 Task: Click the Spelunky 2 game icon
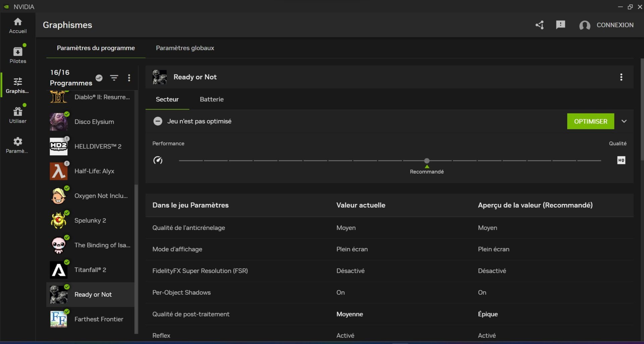click(x=58, y=220)
